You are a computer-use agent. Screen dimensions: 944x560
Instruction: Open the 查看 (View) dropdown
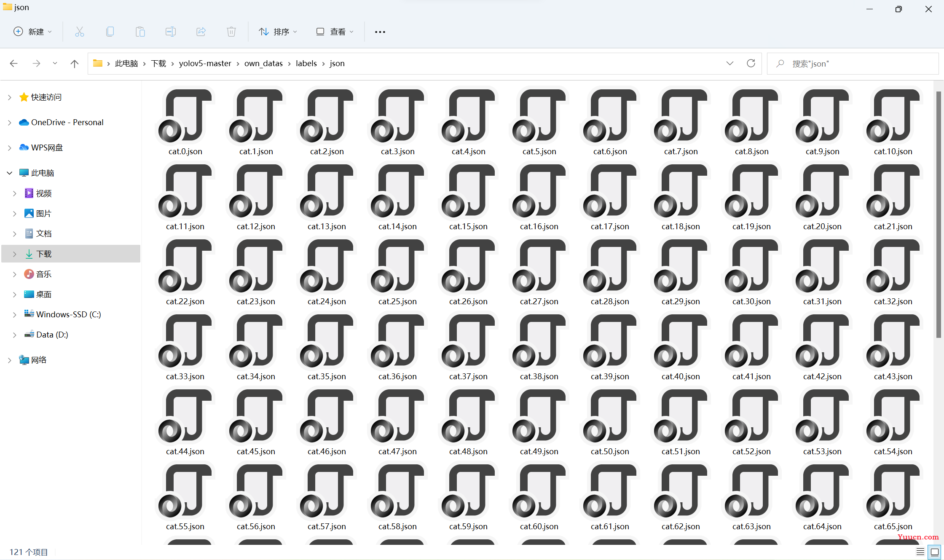coord(335,32)
